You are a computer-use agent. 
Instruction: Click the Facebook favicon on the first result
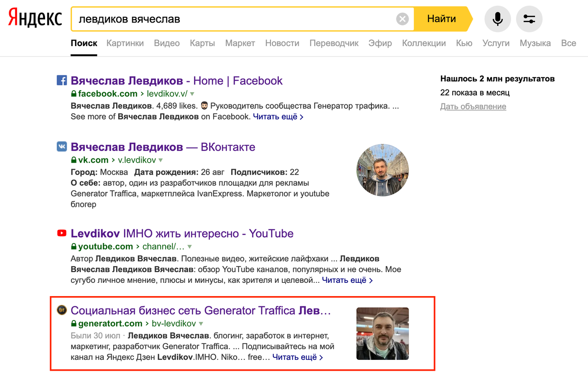[62, 80]
